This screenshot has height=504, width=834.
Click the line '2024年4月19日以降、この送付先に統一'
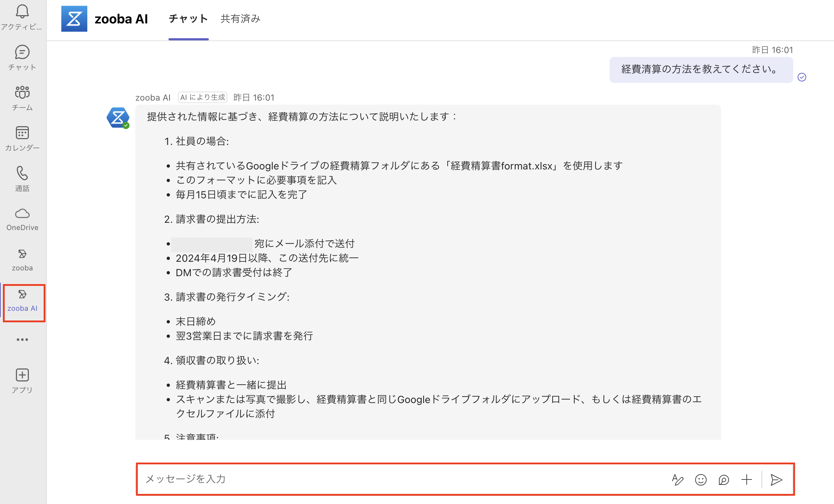click(267, 258)
